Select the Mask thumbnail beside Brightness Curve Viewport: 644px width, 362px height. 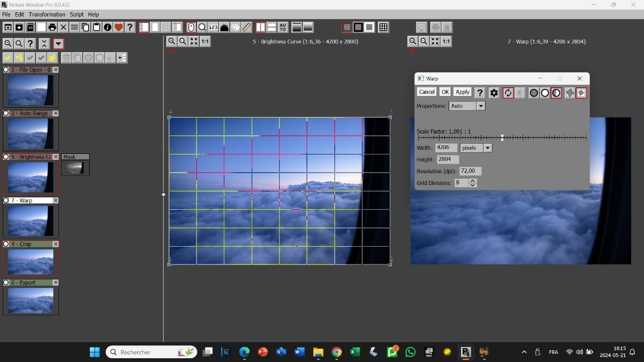click(x=75, y=168)
